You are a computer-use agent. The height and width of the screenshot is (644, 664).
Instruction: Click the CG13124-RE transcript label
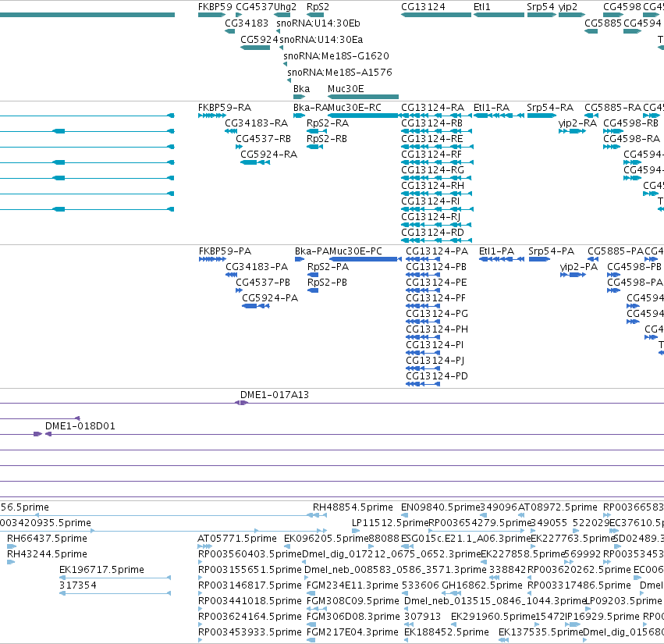[432, 139]
